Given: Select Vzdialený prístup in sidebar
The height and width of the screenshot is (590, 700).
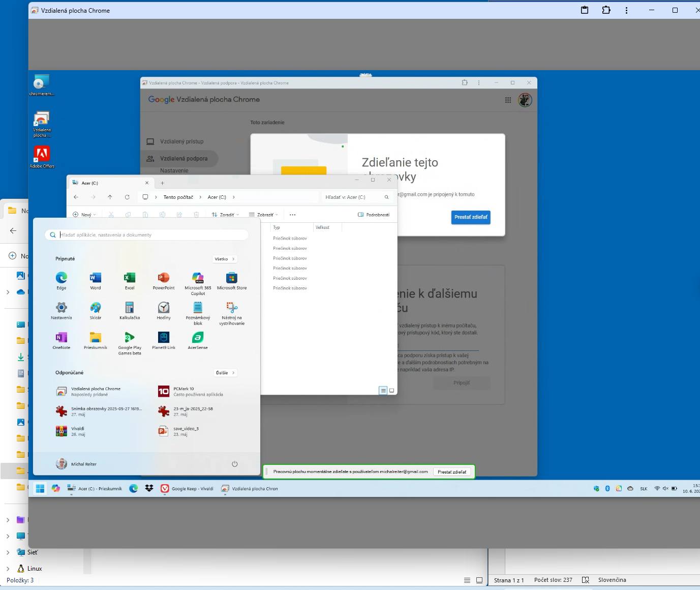Looking at the screenshot, I should point(181,141).
